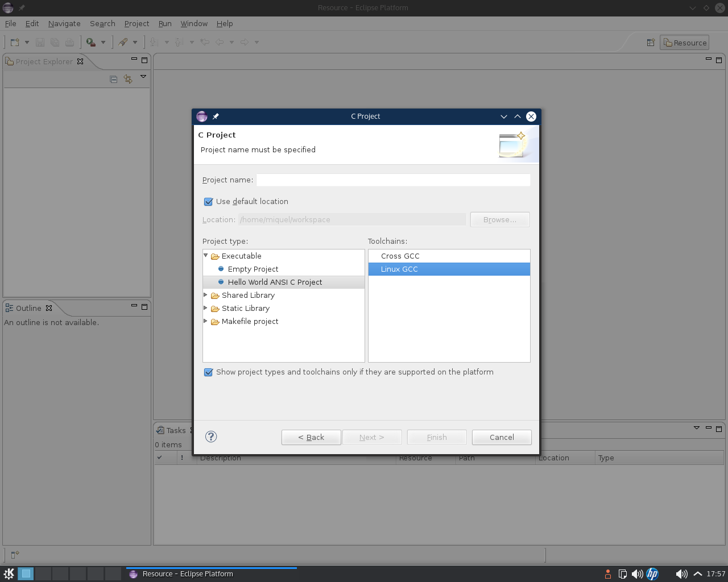Open the Window menu
The width and height of the screenshot is (728, 582).
pos(194,23)
